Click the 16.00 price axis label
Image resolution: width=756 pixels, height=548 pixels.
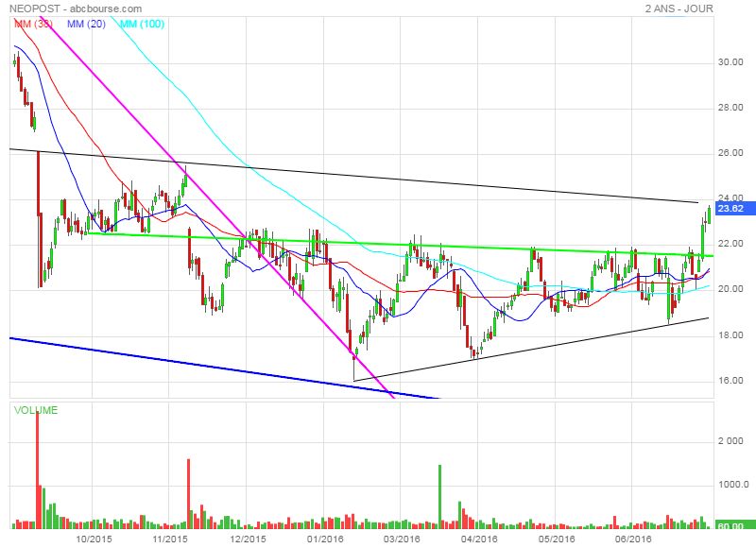pos(730,381)
